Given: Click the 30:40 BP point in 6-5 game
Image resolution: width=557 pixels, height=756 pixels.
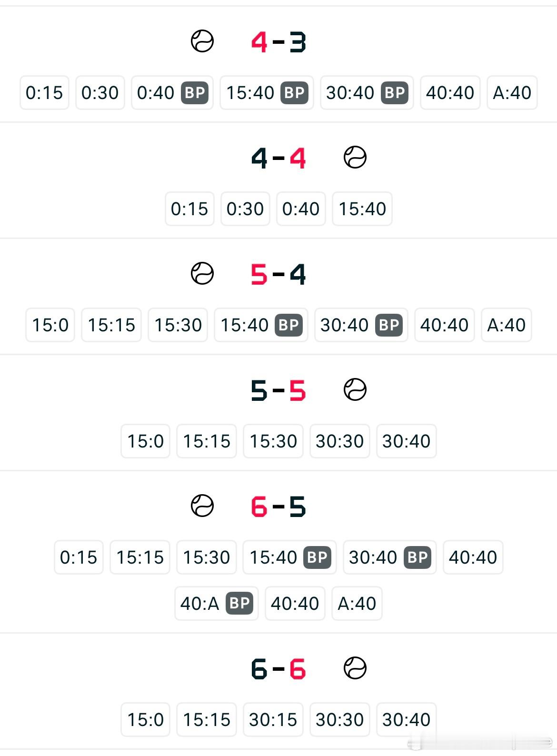Looking at the screenshot, I should (x=389, y=557).
